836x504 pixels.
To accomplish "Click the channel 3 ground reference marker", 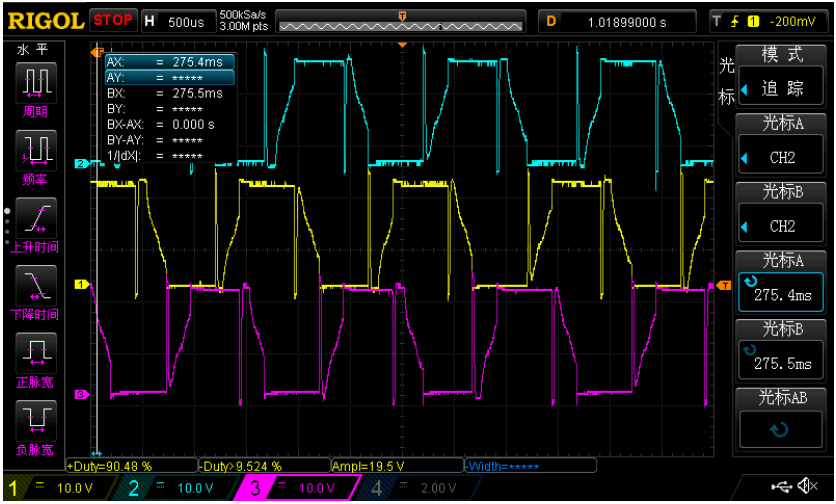I will [x=81, y=395].
